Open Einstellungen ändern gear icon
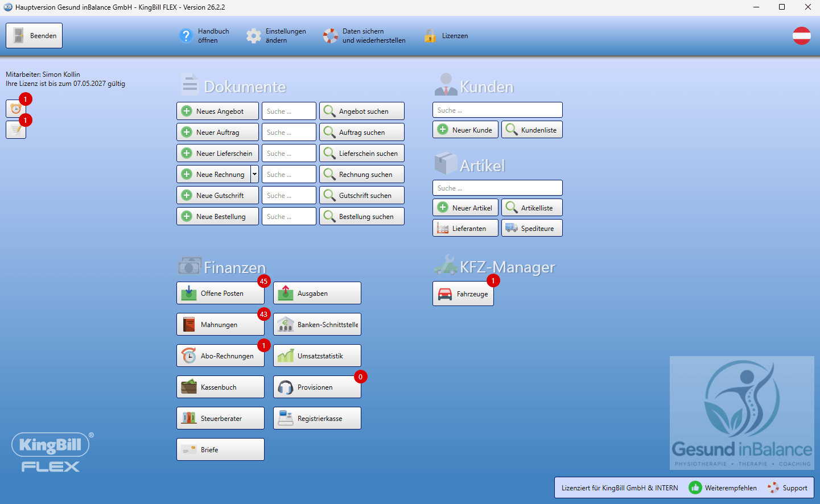This screenshot has height=504, width=820. pyautogui.click(x=254, y=36)
